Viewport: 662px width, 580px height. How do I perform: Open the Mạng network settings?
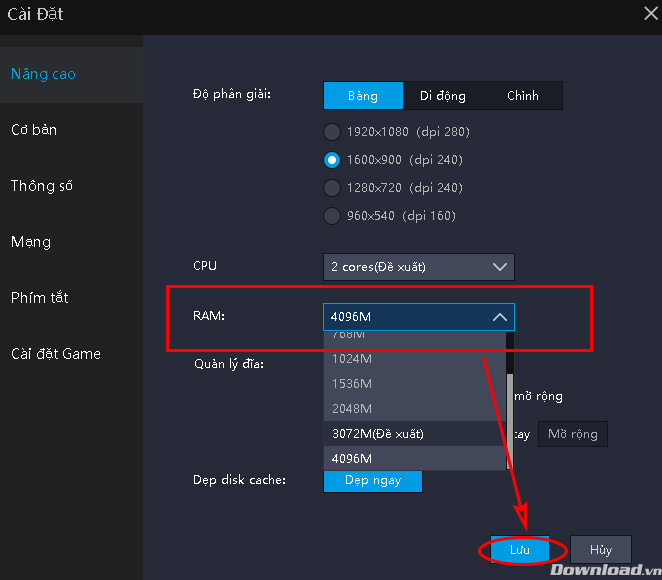[31, 242]
